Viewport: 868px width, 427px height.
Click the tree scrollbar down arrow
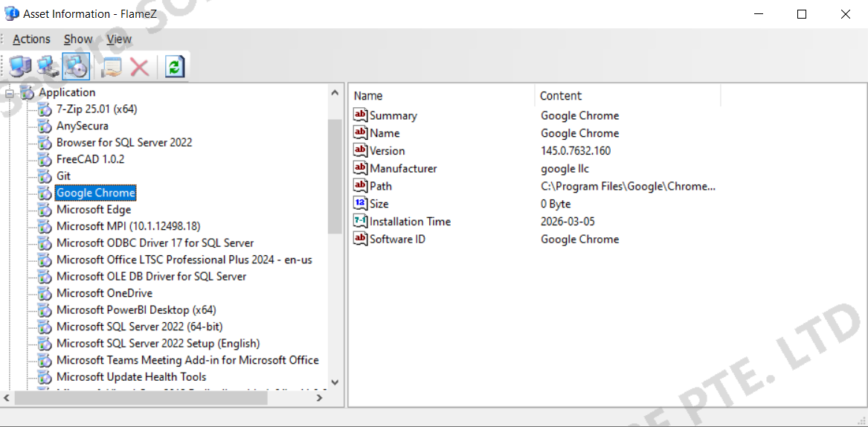(335, 382)
